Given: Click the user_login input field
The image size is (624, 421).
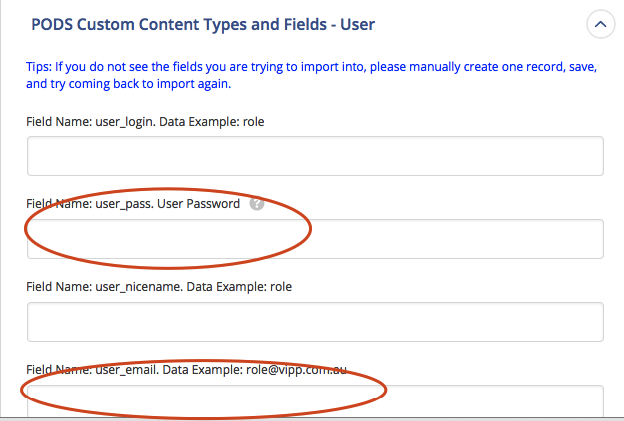Looking at the screenshot, I should pyautogui.click(x=315, y=156).
